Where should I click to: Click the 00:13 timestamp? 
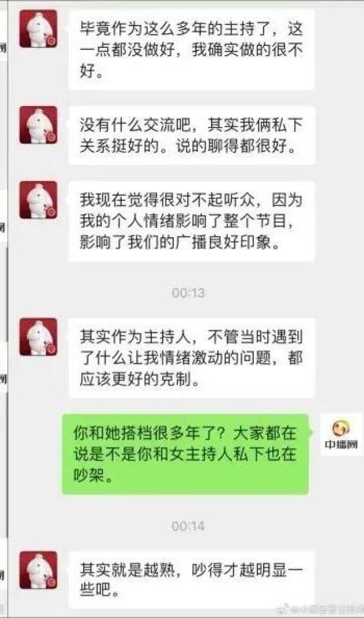(188, 293)
